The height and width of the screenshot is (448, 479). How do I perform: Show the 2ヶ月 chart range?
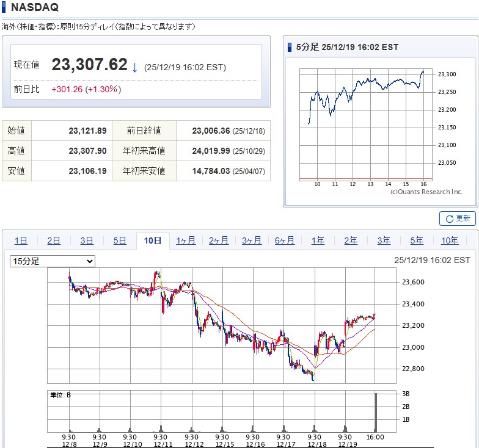[x=219, y=240]
